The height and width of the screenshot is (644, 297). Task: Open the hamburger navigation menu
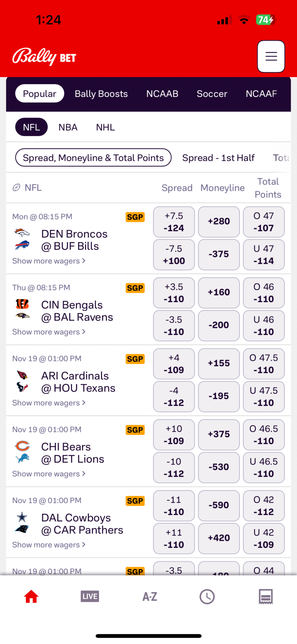point(271,56)
